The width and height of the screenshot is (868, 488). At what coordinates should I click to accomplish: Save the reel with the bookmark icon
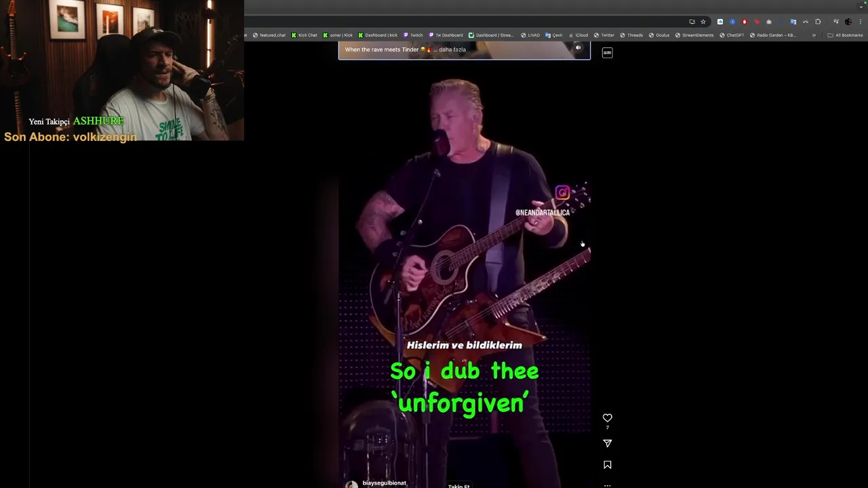(608, 465)
